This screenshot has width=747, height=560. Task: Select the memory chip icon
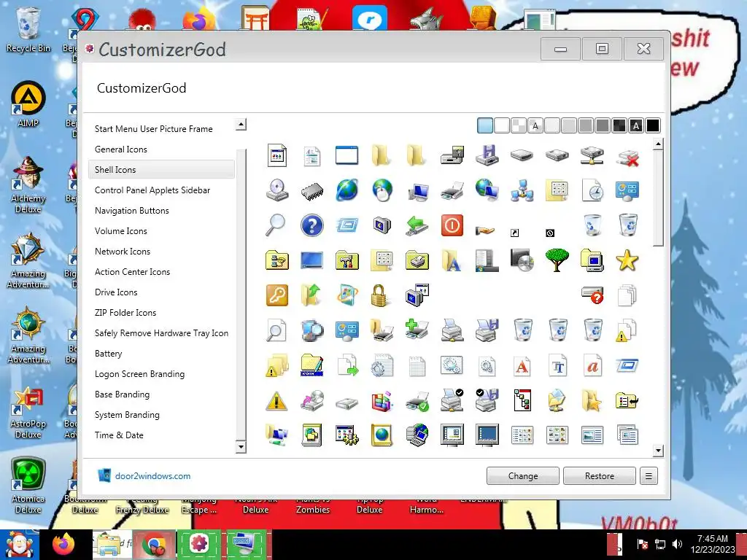[312, 191]
